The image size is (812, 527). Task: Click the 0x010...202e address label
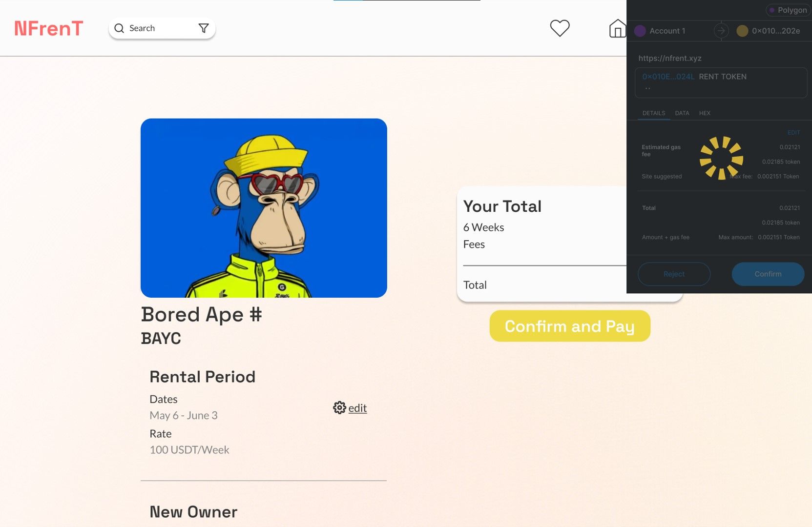(x=776, y=31)
